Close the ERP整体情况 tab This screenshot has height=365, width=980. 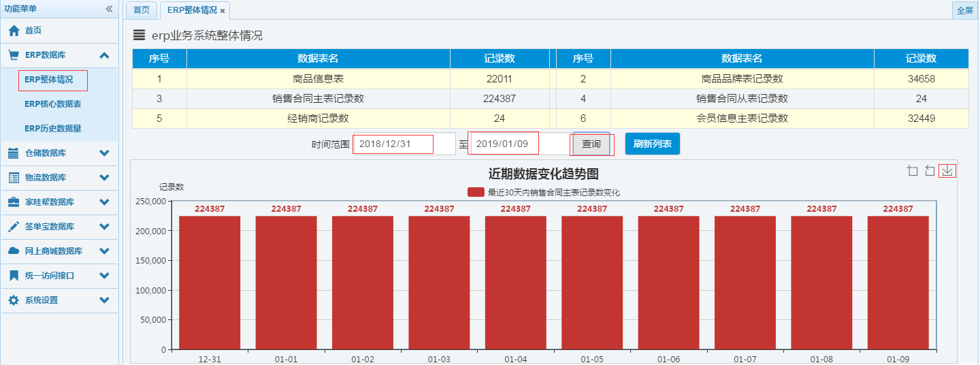tap(223, 11)
